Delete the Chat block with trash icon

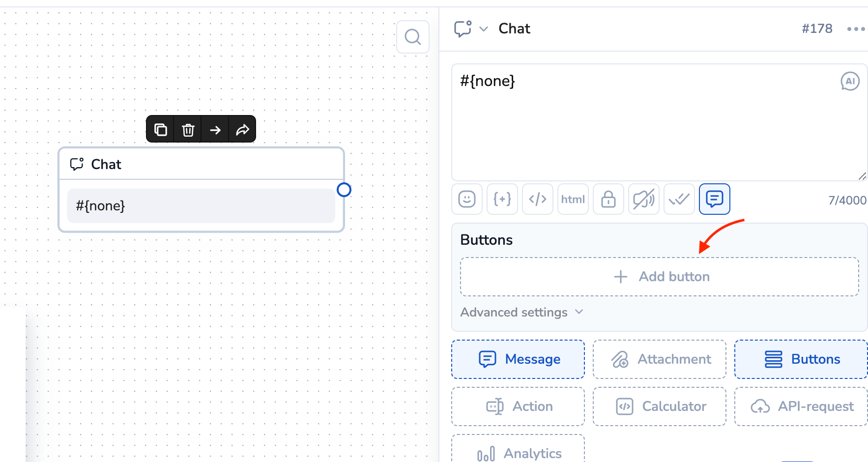(x=188, y=130)
